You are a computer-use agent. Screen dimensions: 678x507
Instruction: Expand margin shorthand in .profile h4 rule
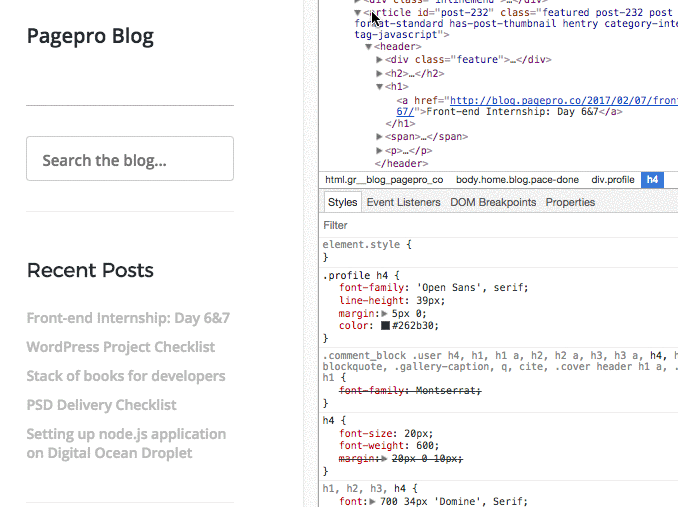pos(384,314)
